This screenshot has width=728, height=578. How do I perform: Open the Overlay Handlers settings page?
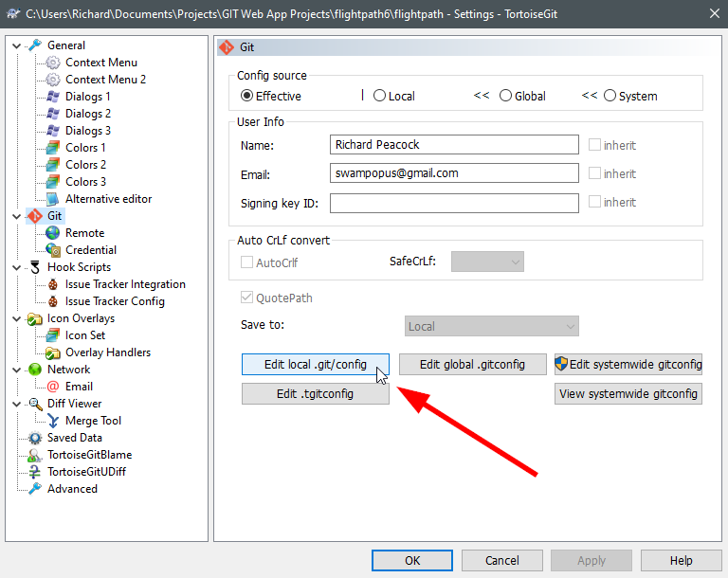pyautogui.click(x=108, y=352)
